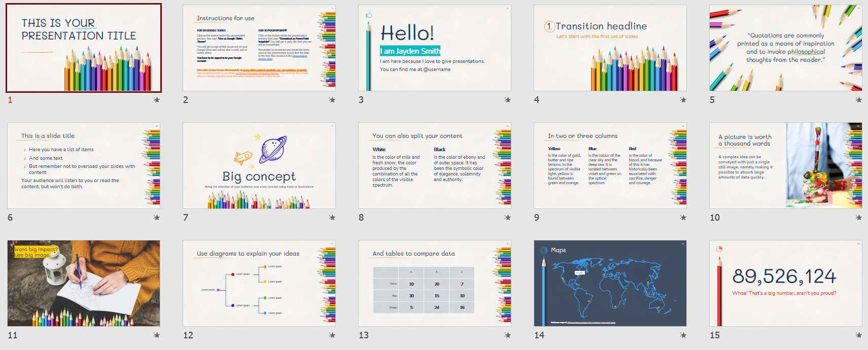Screen dimensions: 868x350
Task: Click the animation star icon under slide 2
Action: coord(332,100)
